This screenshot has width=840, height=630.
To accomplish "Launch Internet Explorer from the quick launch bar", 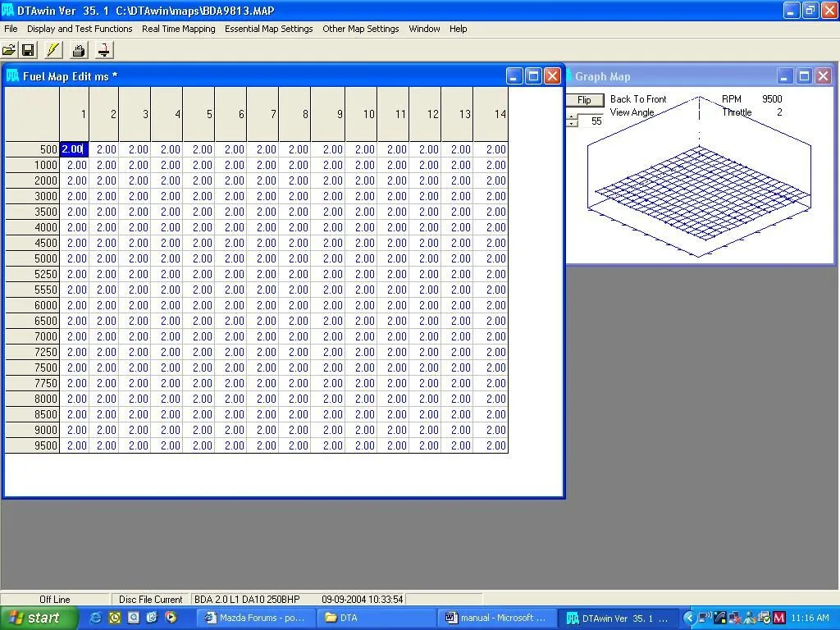I will click(95, 618).
